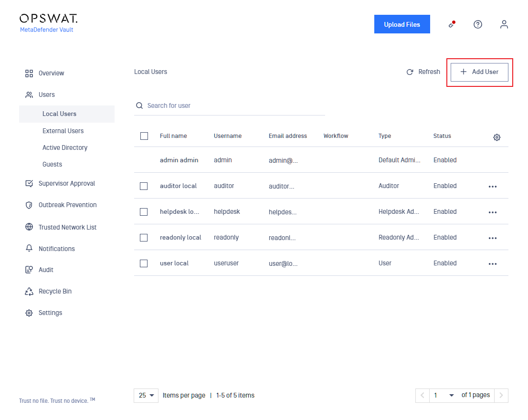Open Trusted Network List page
The image size is (528, 420).
(x=67, y=227)
